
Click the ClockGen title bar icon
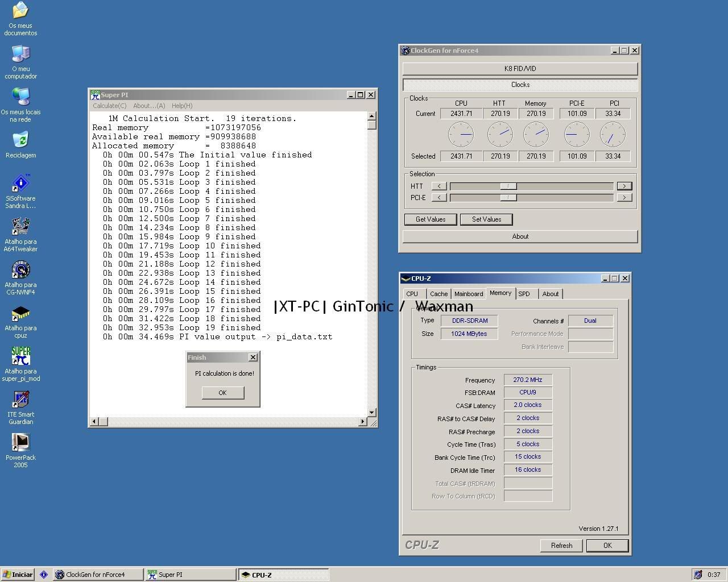[406, 51]
